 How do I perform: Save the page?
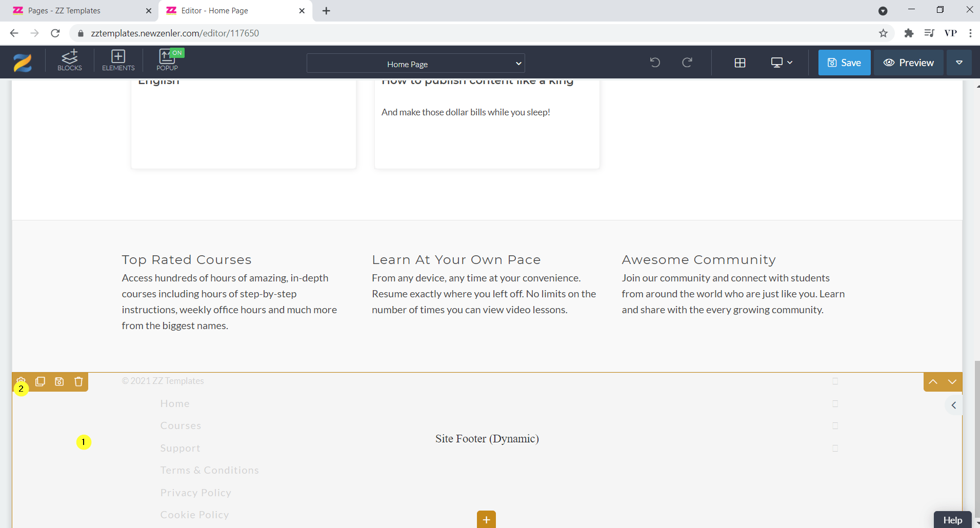coord(844,62)
